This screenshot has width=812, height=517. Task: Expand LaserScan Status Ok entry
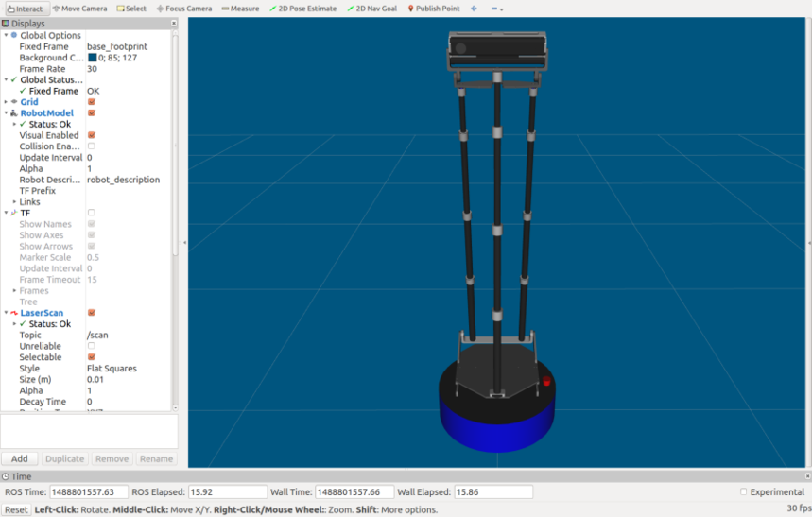pos(14,324)
